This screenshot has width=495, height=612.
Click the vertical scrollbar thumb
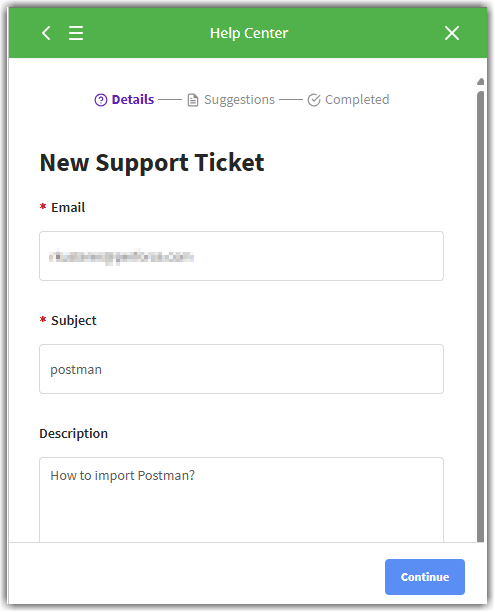(x=481, y=316)
